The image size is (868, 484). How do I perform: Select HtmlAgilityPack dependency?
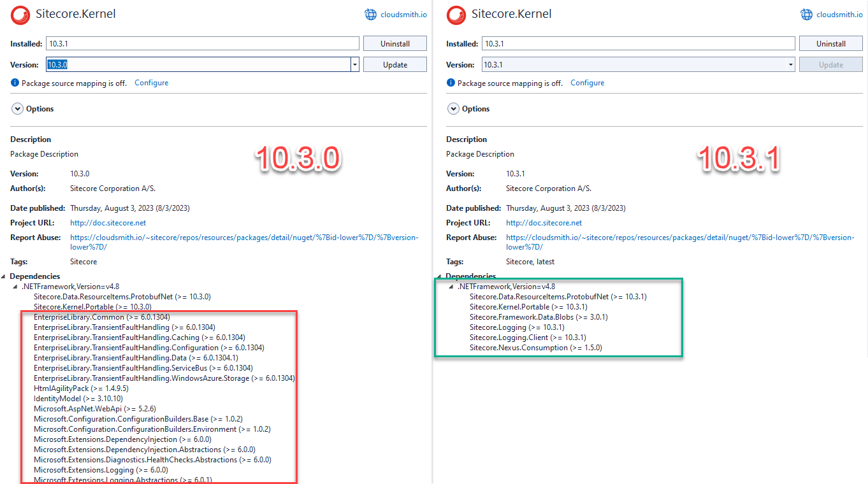pyautogui.click(x=81, y=388)
